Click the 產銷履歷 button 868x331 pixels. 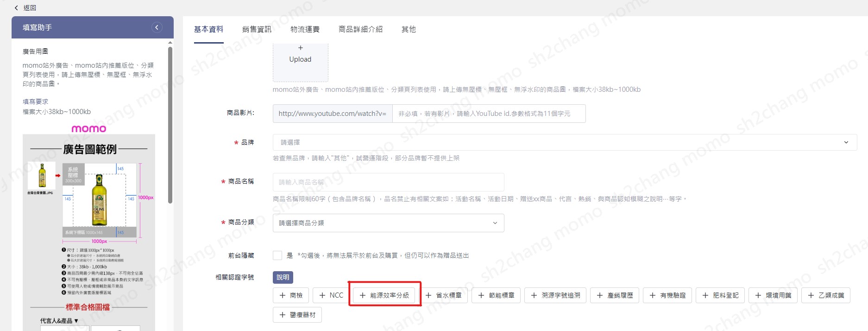(615, 295)
